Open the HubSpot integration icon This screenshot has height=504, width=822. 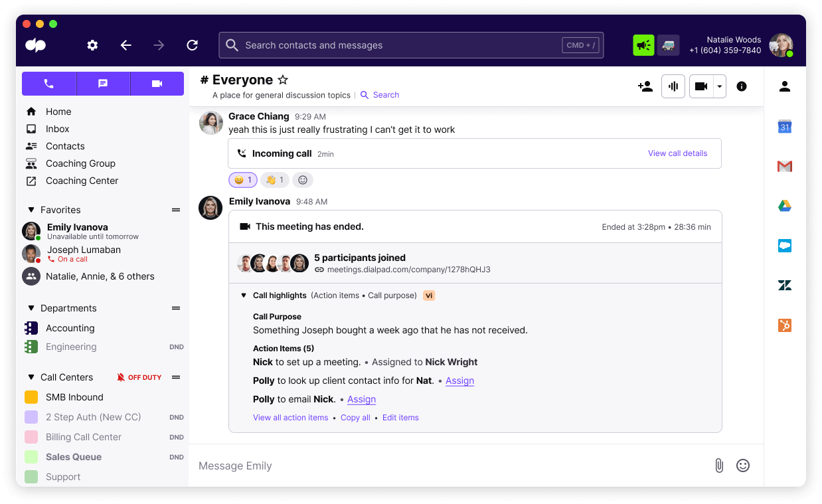click(x=785, y=325)
